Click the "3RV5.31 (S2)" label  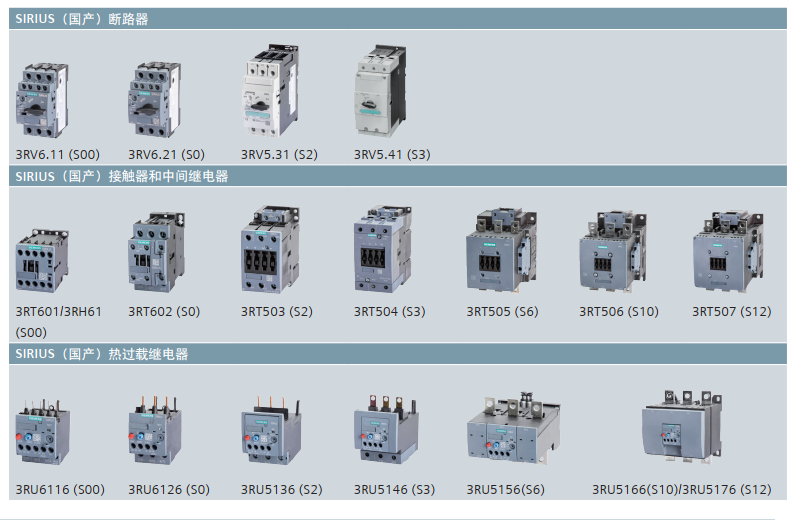[x=279, y=155]
